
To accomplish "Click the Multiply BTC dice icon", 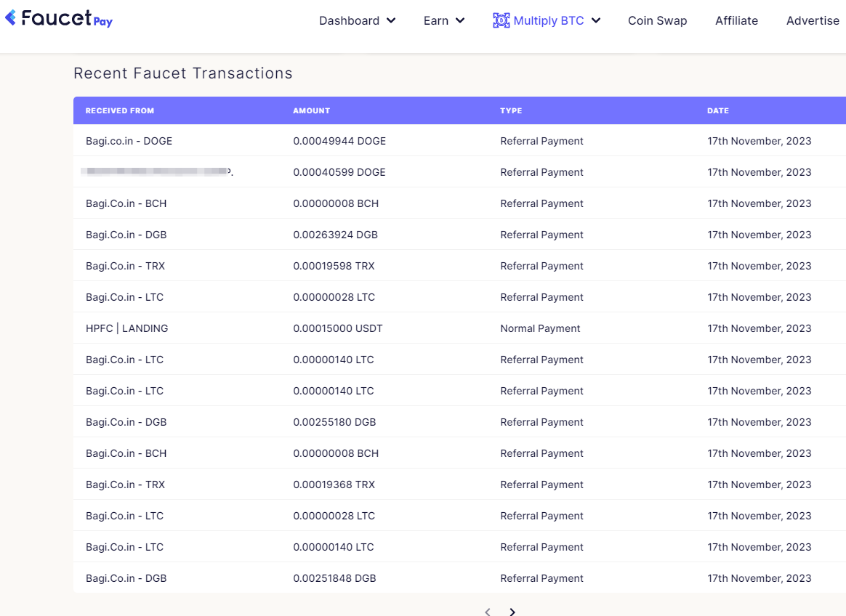I will pyautogui.click(x=501, y=20).
